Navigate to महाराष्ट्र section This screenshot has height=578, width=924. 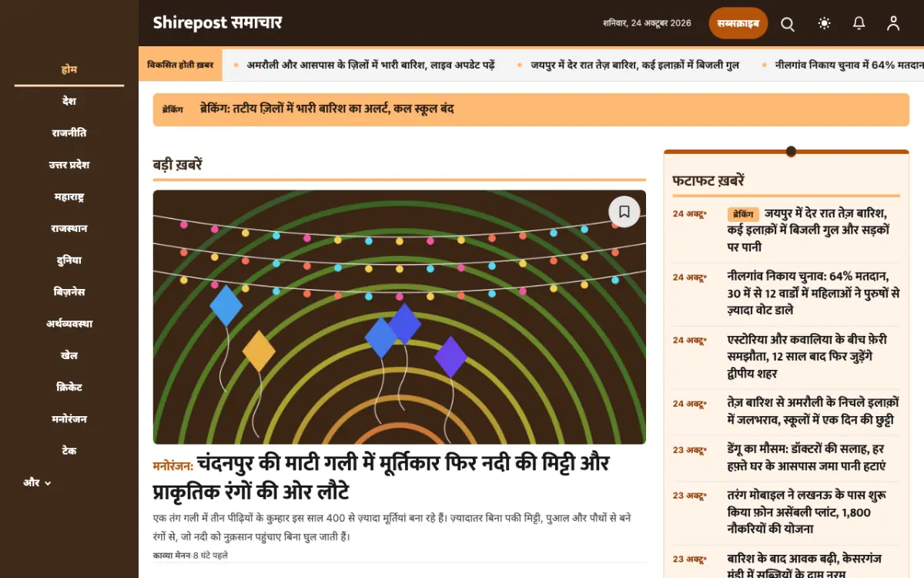pyautogui.click(x=69, y=197)
